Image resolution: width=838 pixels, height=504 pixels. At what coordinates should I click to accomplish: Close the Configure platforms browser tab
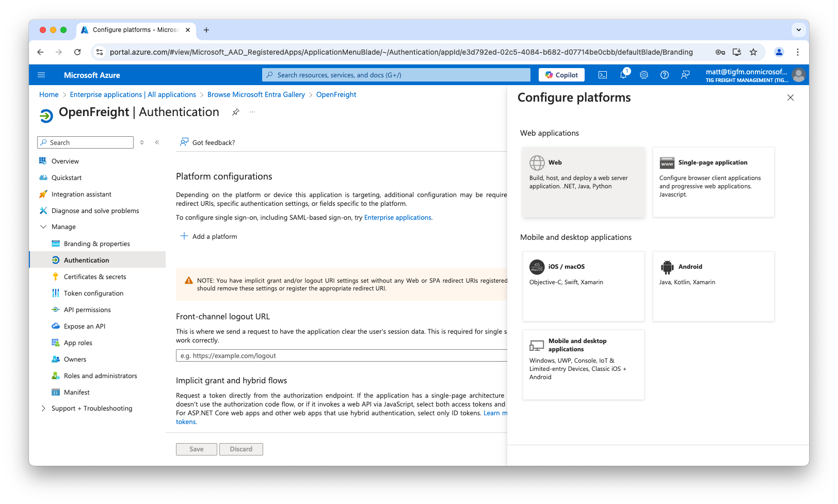188,30
